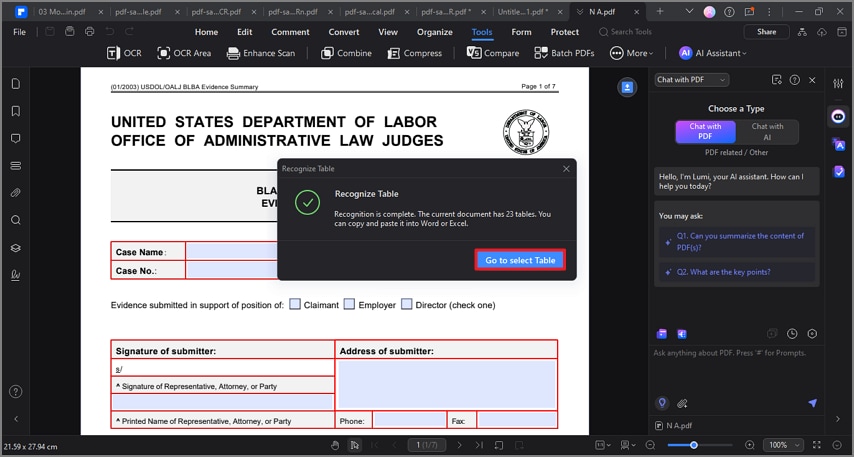
Task: Open the properties sliders icon on right
Action: click(x=838, y=83)
